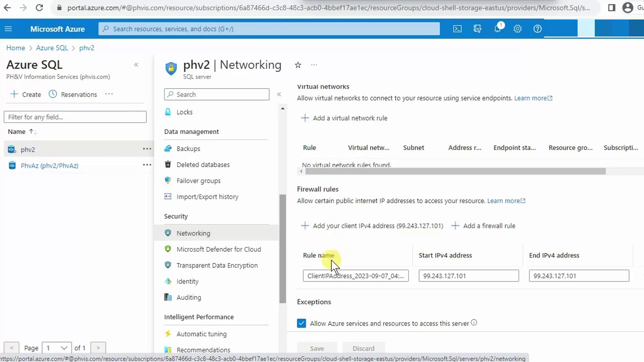Click the virtual networks horizontal scrollbar

coord(455,172)
